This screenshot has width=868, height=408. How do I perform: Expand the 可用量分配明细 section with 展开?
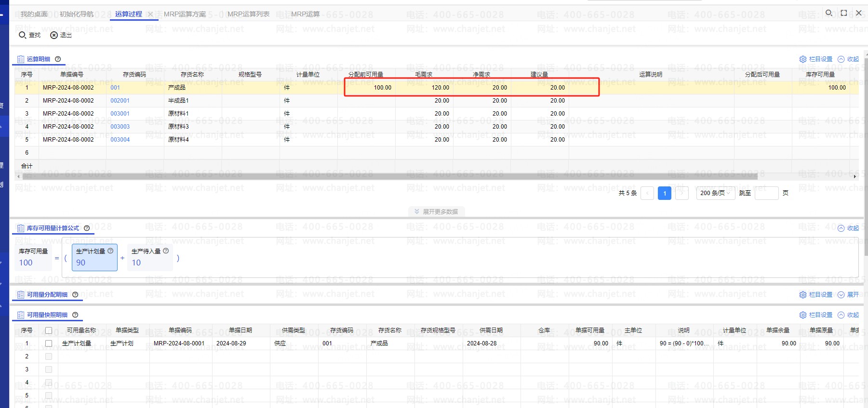click(x=848, y=294)
